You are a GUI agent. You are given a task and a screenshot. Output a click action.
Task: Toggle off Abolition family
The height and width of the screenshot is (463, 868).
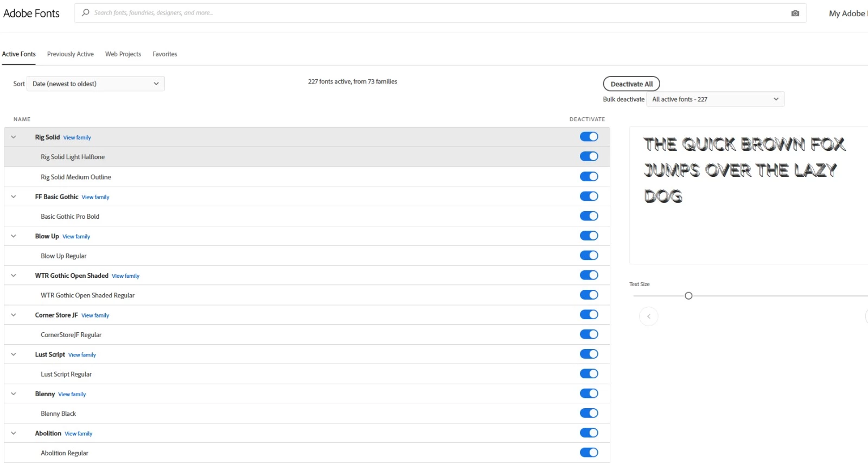pyautogui.click(x=589, y=433)
